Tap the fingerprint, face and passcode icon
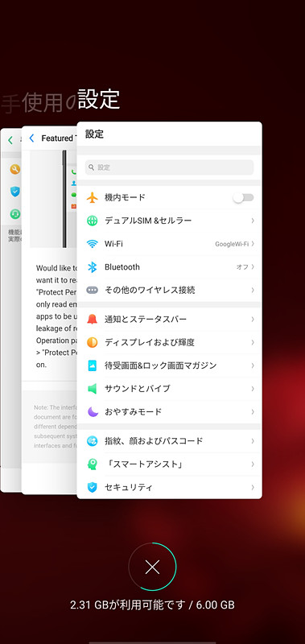The width and height of the screenshot is (305, 644). point(93,441)
